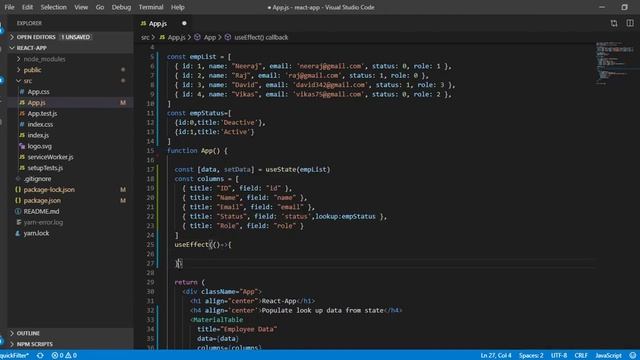Click the M status beside package.json
The width and height of the screenshot is (640, 360).
[x=123, y=200]
